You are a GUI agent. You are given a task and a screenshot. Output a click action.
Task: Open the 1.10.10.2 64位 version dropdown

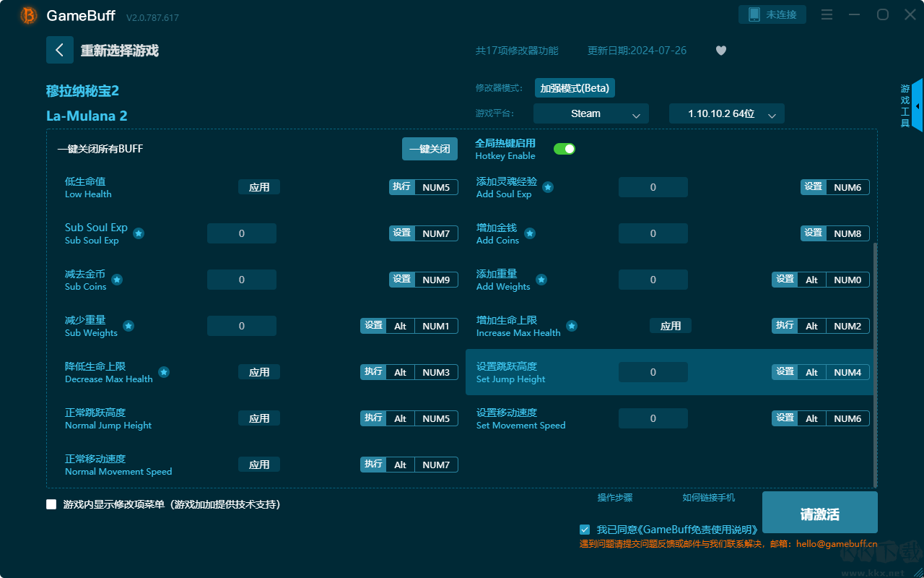(x=727, y=113)
